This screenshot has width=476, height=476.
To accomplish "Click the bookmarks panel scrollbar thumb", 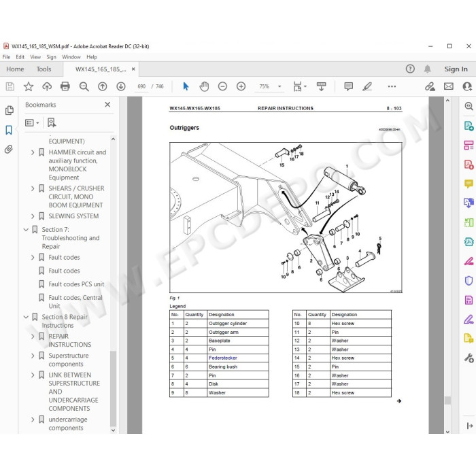I will (114, 388).
